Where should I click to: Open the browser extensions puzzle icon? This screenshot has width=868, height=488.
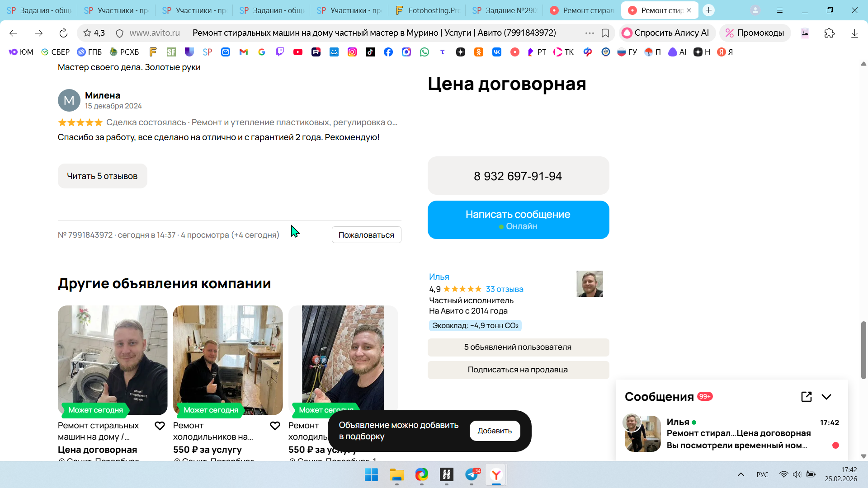pyautogui.click(x=829, y=33)
